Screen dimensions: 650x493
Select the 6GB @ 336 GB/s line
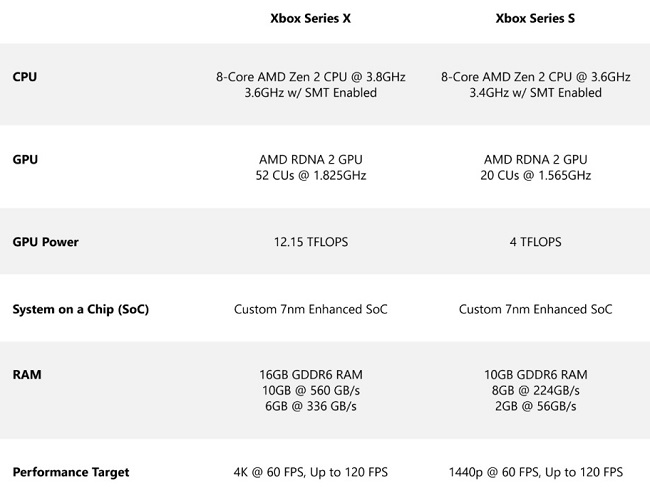pyautogui.click(x=309, y=407)
